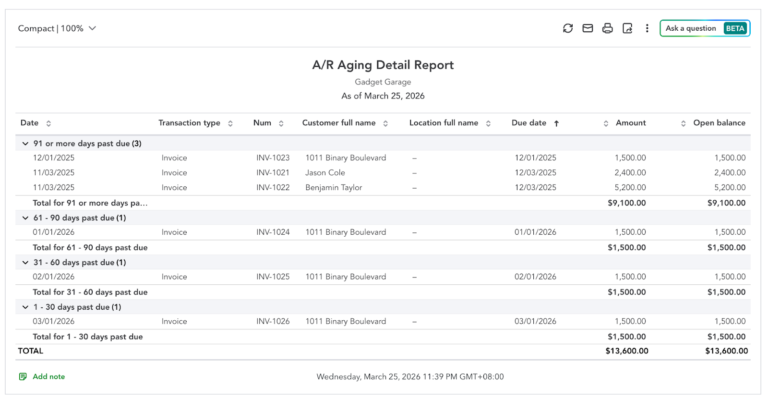Click the $13,600.00 TOTAL open balance
Screen dimensions: 768x399
coord(726,351)
